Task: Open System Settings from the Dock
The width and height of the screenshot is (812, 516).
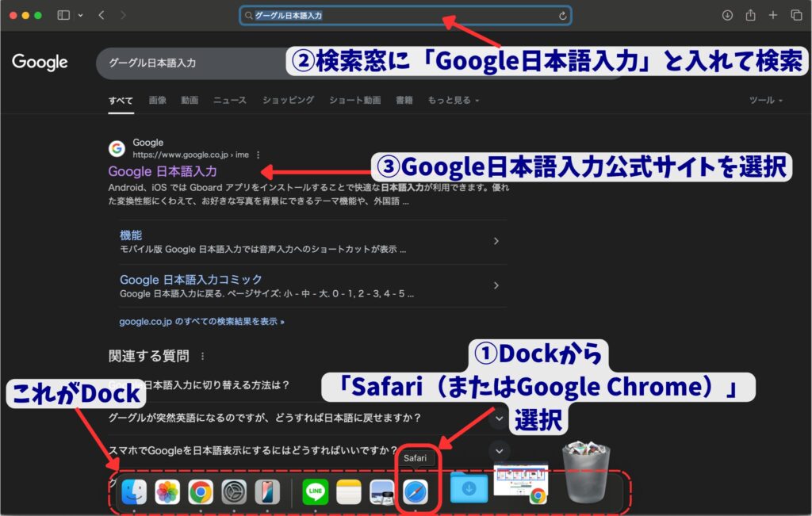Action: click(x=234, y=491)
